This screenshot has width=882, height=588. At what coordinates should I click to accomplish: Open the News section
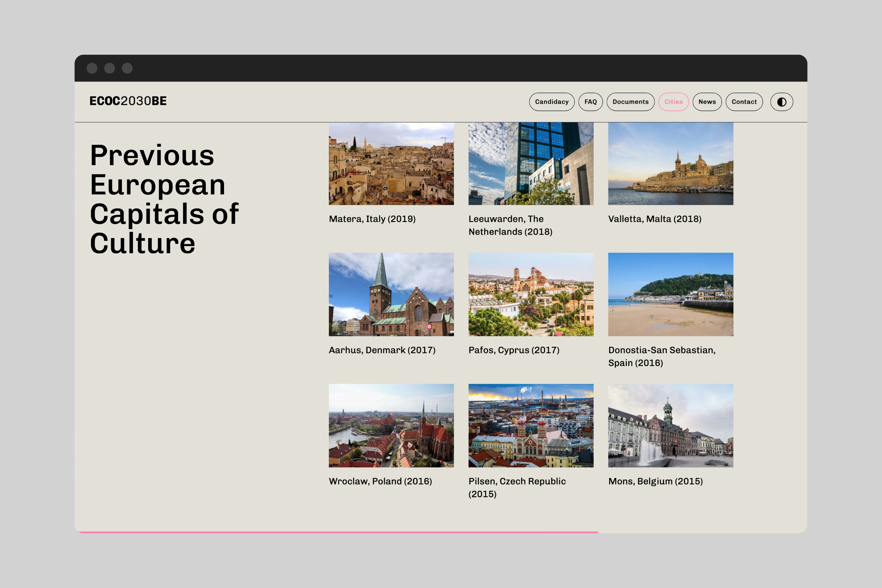(x=707, y=102)
